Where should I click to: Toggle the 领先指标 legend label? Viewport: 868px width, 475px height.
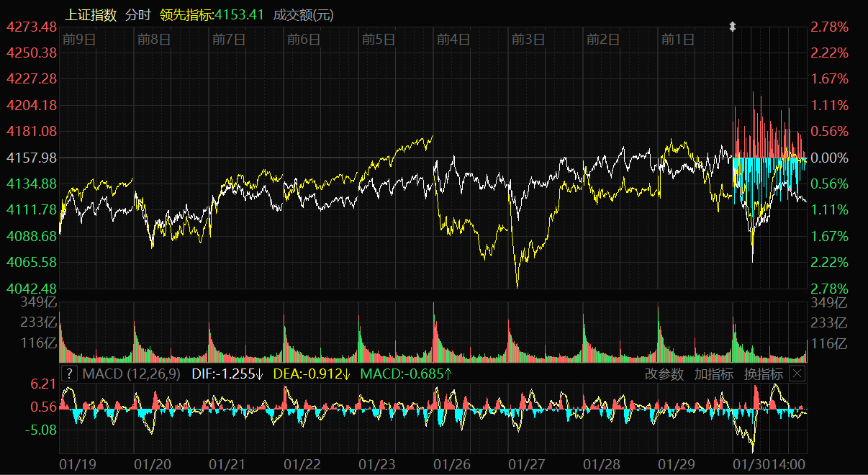(185, 14)
